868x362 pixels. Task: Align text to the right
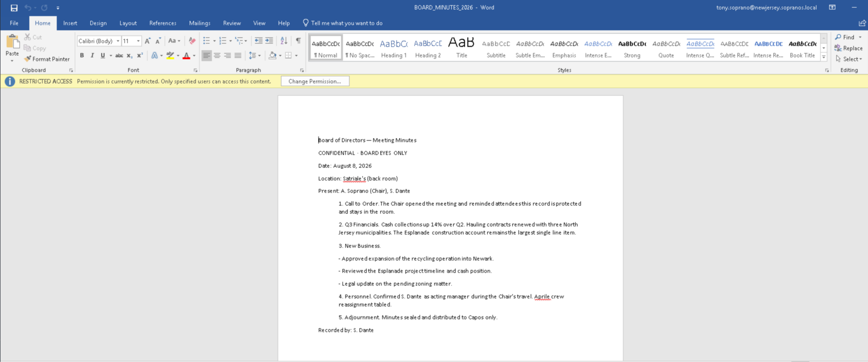coord(227,55)
